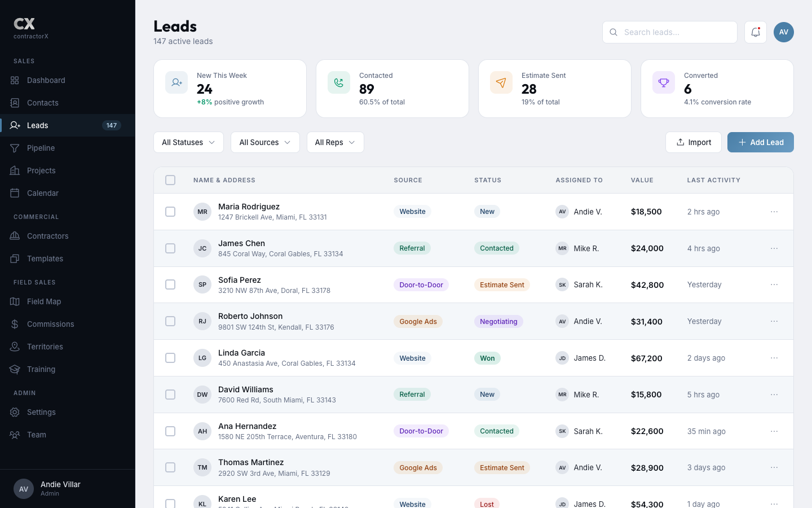
Task: Navigate to the Field Map
Action: coord(43,301)
